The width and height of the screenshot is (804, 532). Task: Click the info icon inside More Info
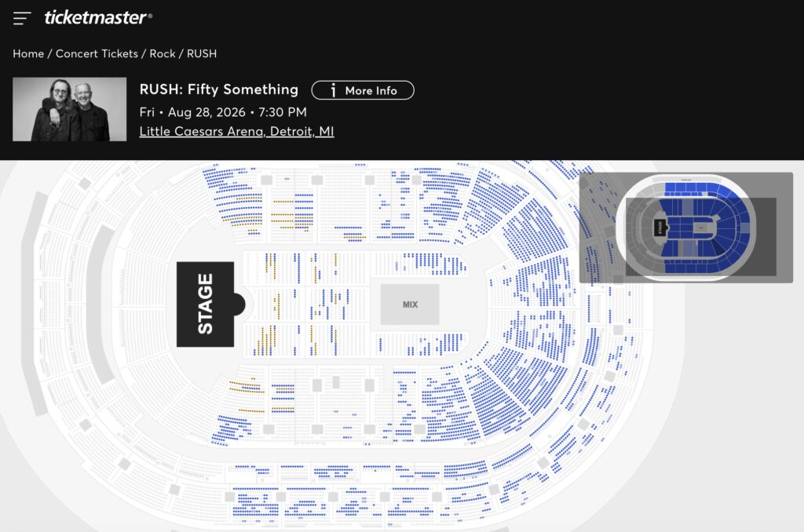coord(333,90)
